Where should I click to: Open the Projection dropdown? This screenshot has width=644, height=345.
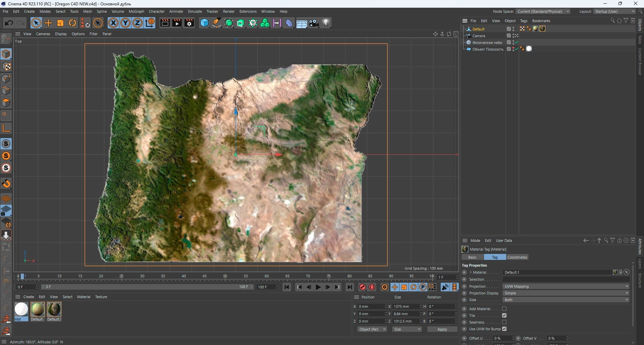tap(566, 286)
